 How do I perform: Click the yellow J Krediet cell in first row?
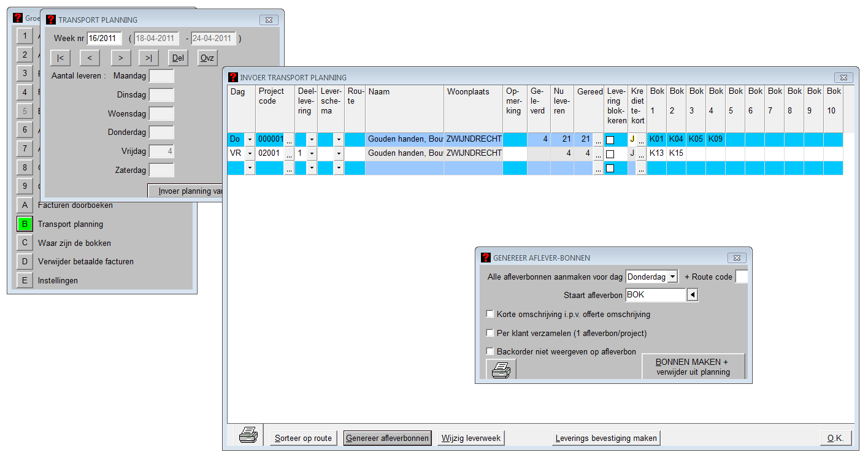pos(631,139)
